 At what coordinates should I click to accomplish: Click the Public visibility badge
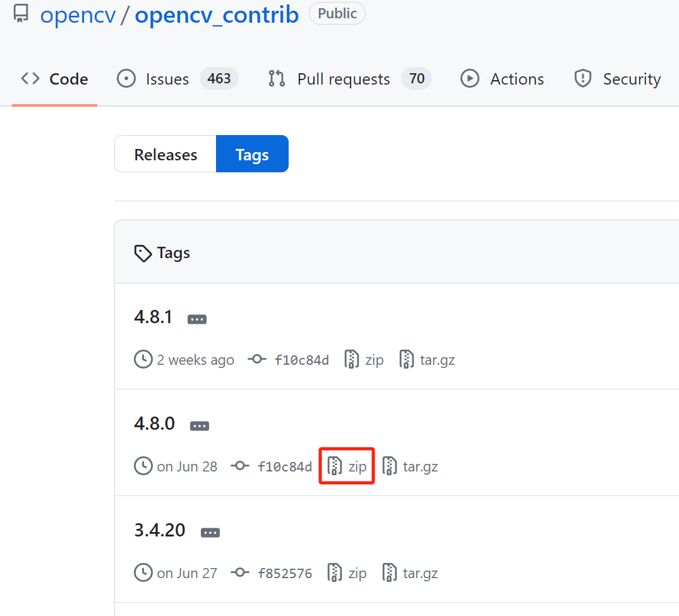coord(337,13)
